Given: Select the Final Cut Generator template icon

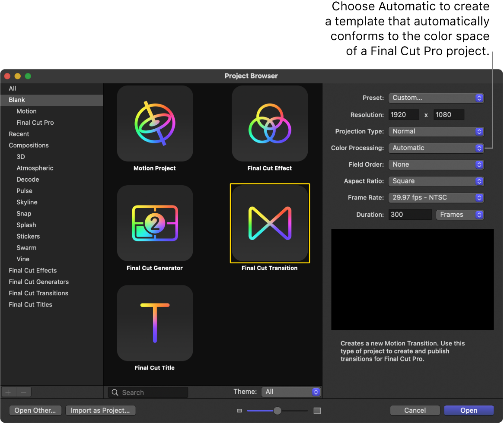Looking at the screenshot, I should (x=155, y=223).
